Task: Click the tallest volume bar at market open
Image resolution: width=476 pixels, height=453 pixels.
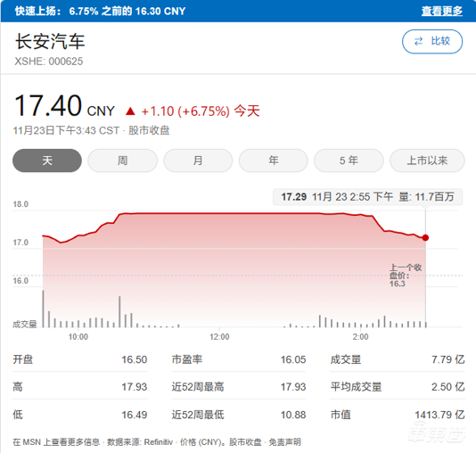Action: (x=43, y=309)
